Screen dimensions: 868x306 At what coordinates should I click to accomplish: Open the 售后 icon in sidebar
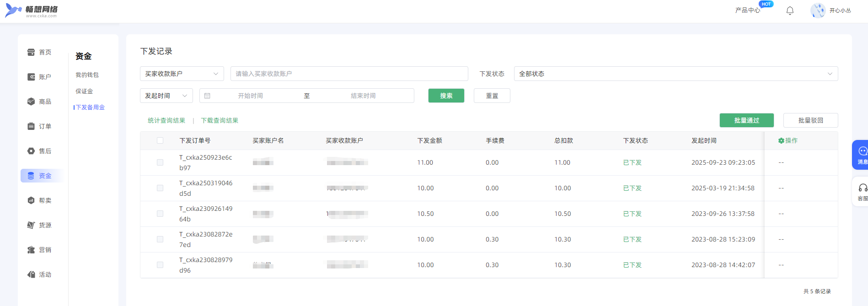click(x=31, y=151)
